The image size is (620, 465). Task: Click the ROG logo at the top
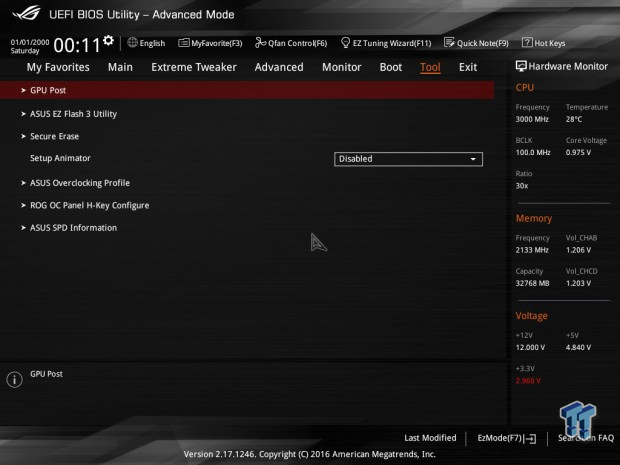[26, 13]
